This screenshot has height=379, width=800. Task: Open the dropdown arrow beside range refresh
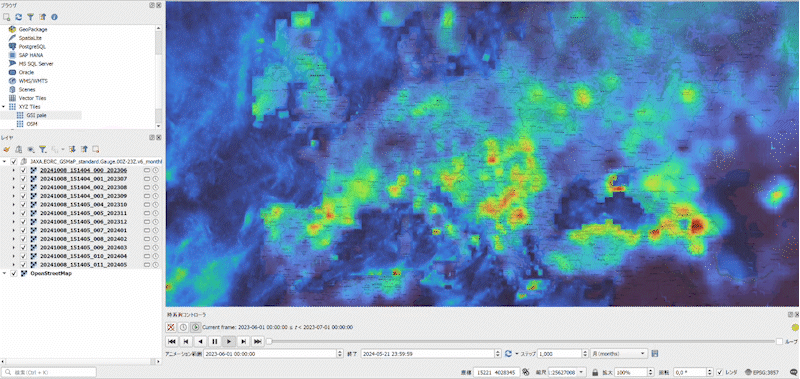tap(516, 353)
